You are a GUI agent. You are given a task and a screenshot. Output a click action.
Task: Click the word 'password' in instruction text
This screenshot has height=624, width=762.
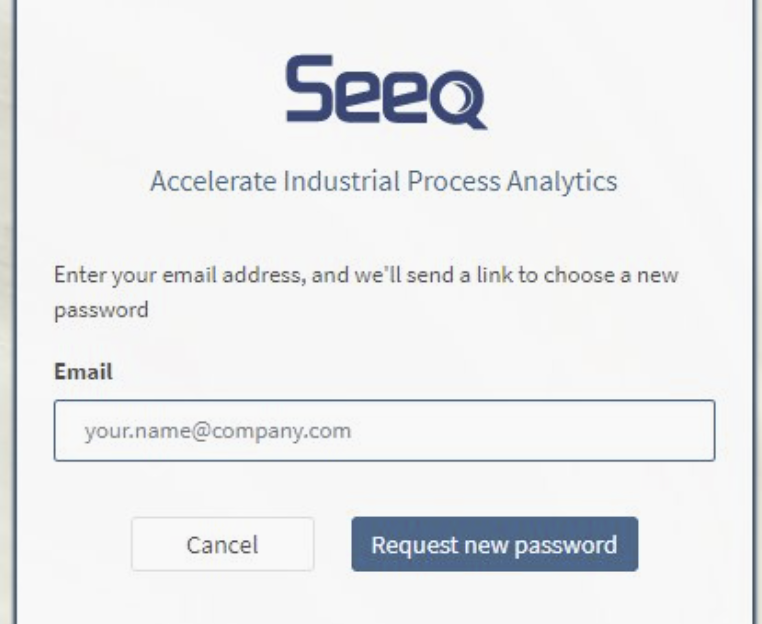pos(100,310)
